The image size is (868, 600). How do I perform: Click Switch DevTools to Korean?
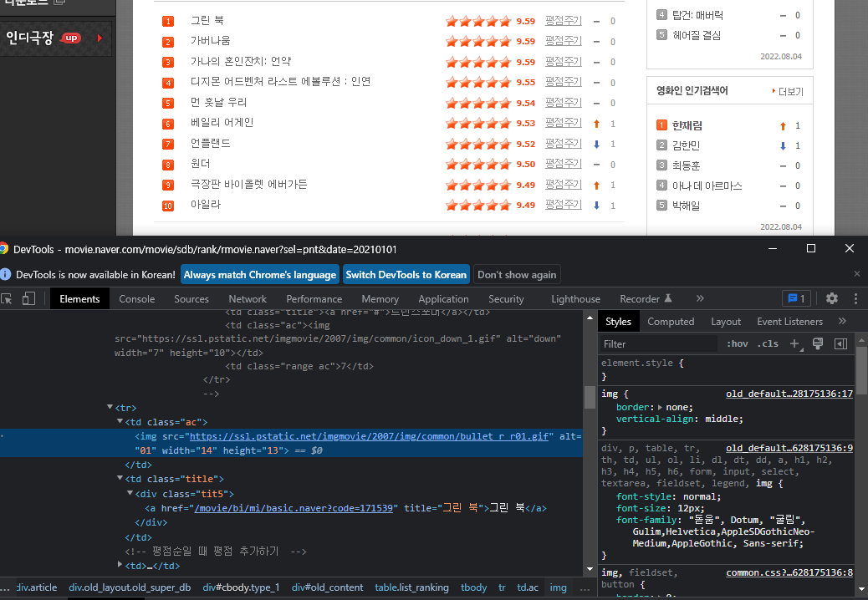(406, 275)
